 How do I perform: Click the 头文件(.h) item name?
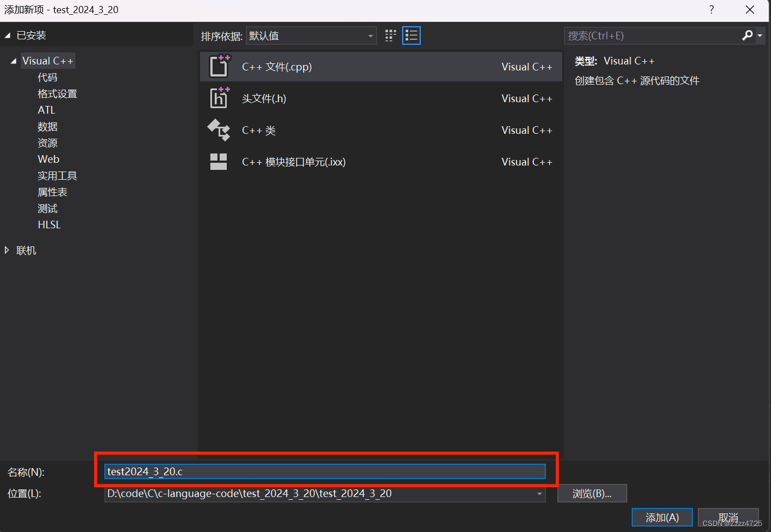tap(264, 99)
